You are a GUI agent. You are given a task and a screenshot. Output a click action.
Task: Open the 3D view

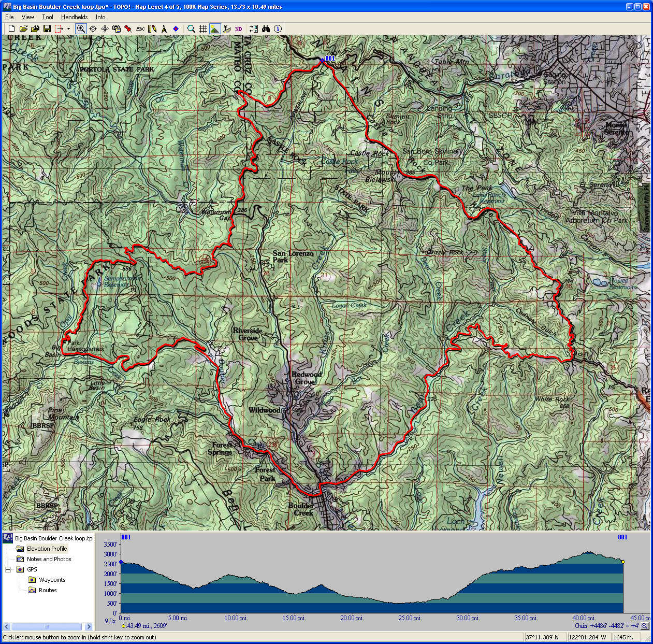pos(238,29)
